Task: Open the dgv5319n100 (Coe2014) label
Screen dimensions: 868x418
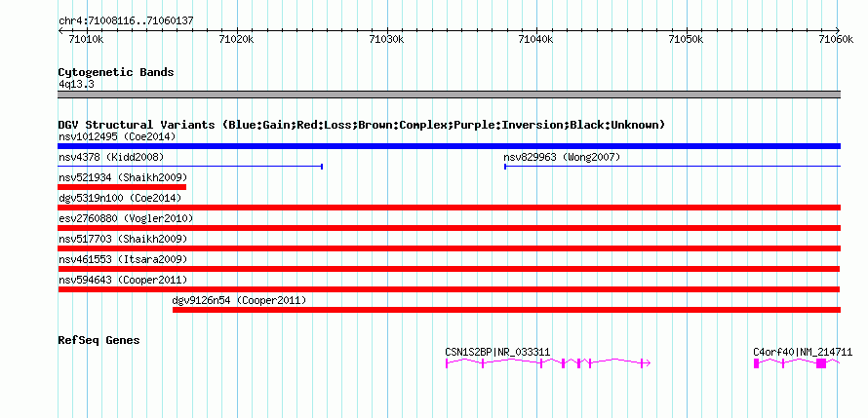Action: tap(120, 198)
